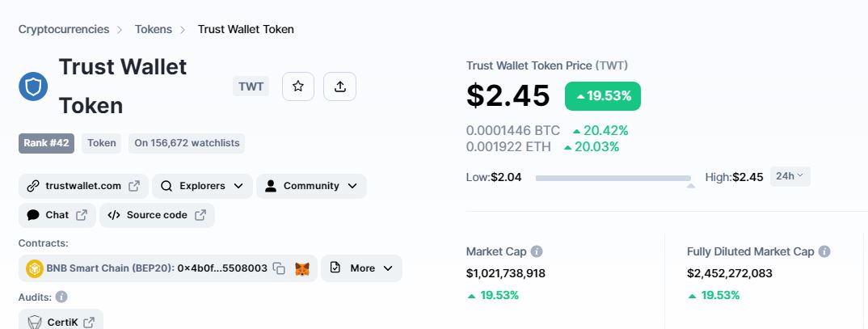Navigate to Tokens breadcrumb

click(x=154, y=29)
